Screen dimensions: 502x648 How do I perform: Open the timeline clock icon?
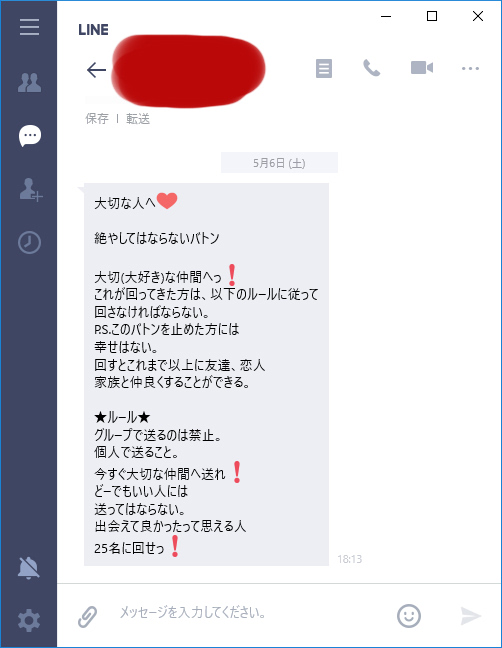29,242
